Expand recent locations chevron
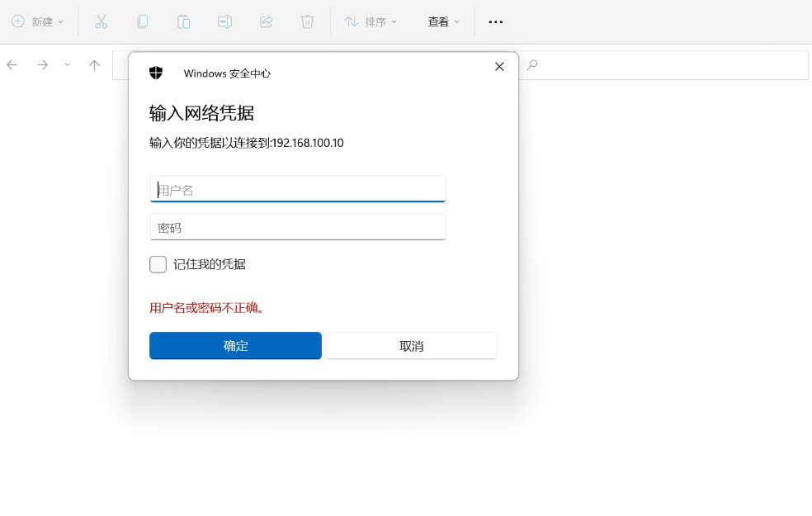 (68, 64)
